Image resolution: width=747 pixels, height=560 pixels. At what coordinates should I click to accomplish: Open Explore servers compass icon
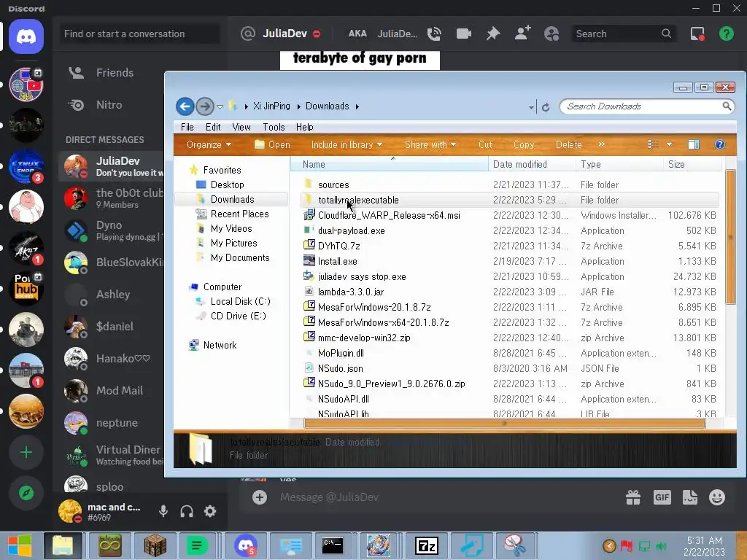point(26,494)
